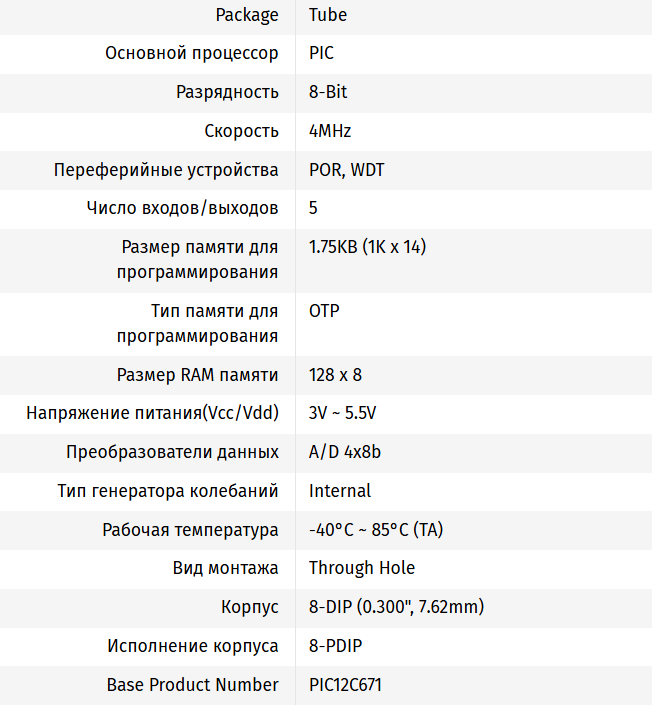Click the "Tube" package value
Screen dimensions: 652x726
point(328,15)
